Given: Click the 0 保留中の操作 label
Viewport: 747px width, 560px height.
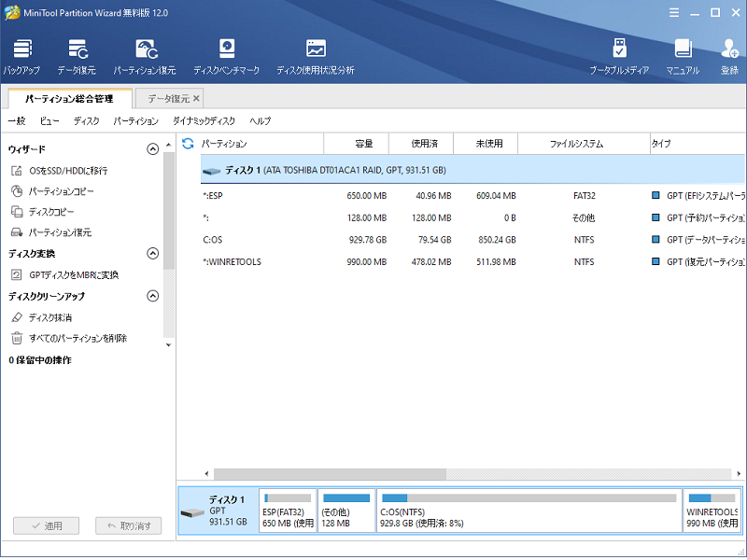Looking at the screenshot, I should pos(40,360).
